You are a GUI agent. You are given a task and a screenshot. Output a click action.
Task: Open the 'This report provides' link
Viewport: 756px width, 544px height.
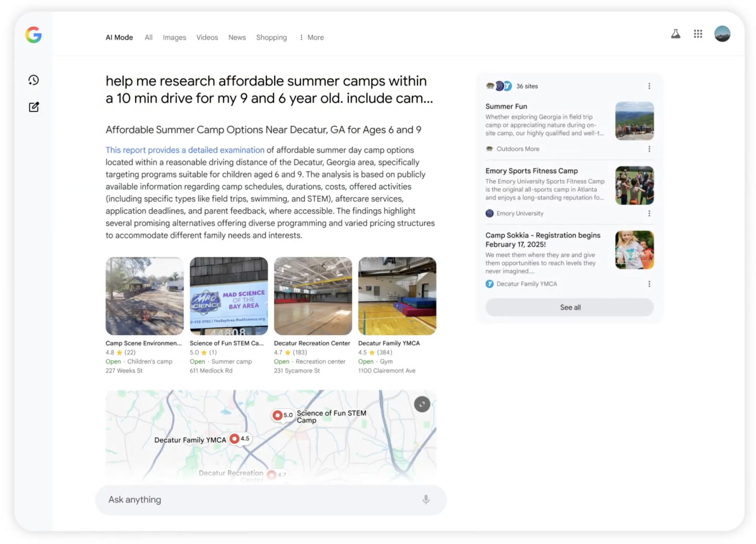click(185, 150)
